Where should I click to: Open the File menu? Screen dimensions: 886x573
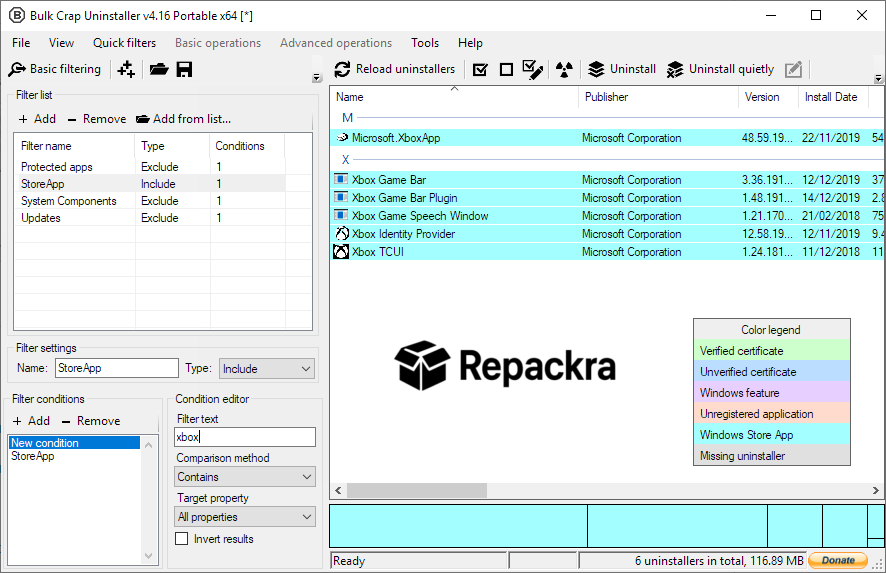point(21,43)
